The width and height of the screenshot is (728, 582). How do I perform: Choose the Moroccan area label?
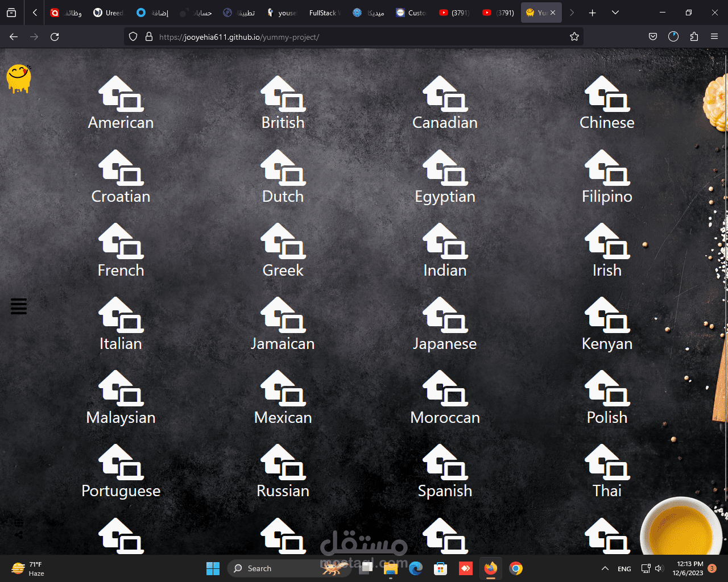445,418
